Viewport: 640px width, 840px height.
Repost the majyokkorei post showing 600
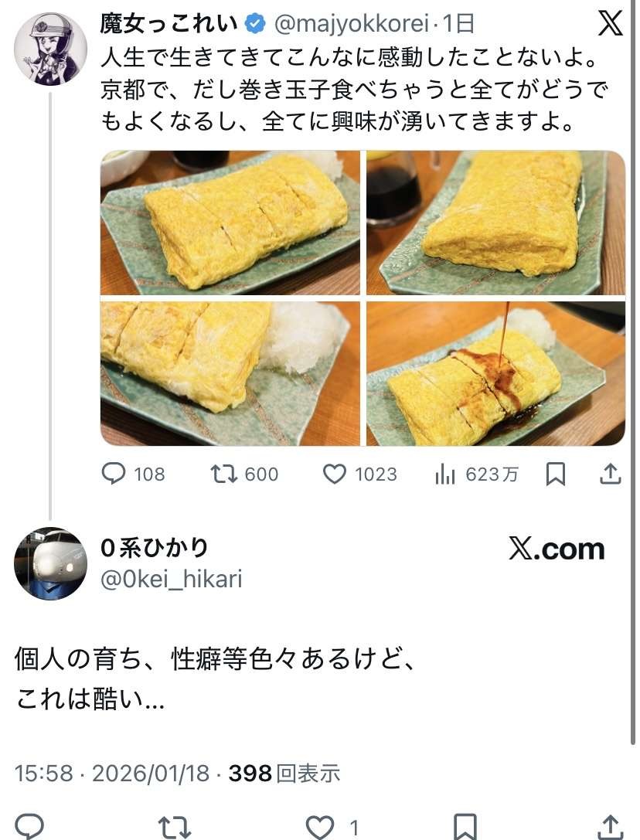[x=244, y=474]
